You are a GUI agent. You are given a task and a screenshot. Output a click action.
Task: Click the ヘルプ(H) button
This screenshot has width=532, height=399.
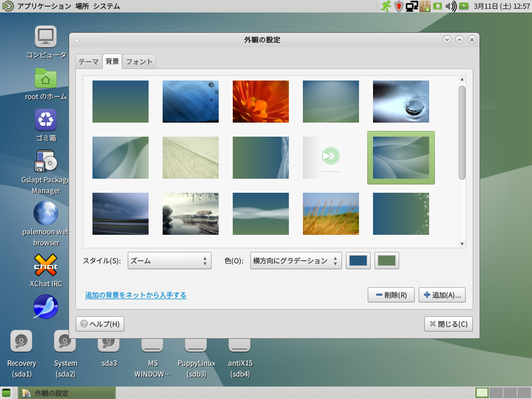point(100,324)
